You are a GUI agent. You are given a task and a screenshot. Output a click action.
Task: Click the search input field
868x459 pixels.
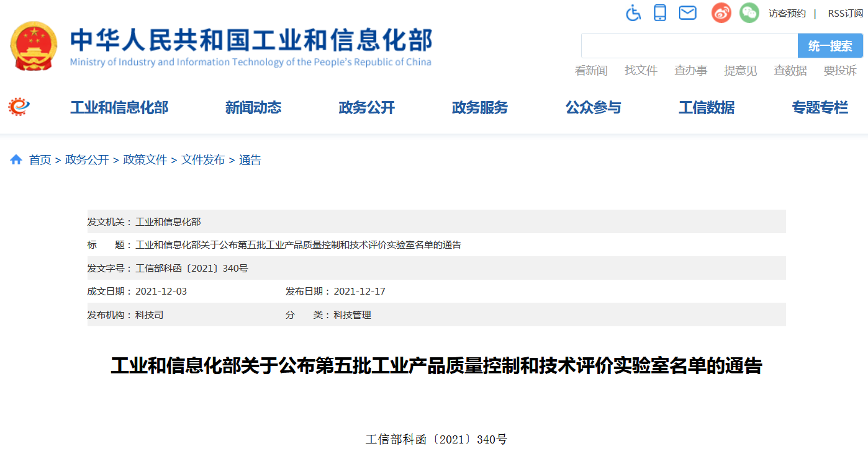[x=689, y=46]
